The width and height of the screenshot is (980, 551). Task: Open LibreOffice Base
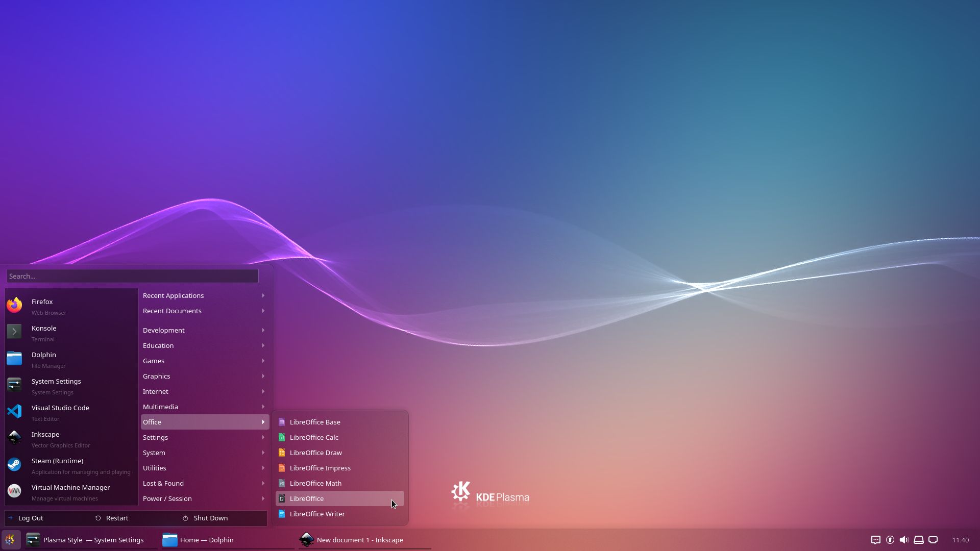[315, 422]
